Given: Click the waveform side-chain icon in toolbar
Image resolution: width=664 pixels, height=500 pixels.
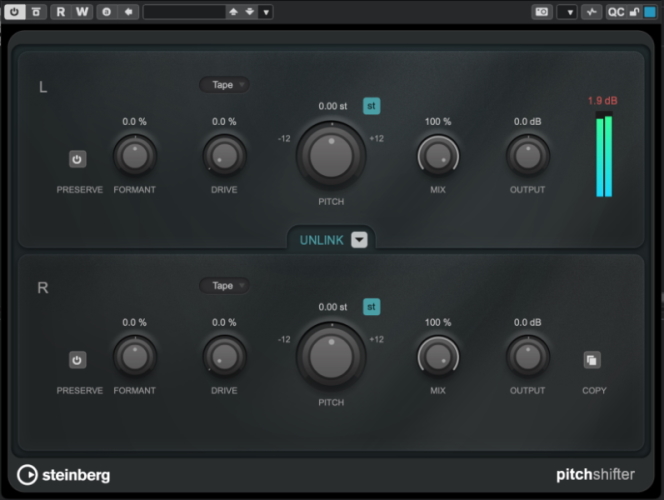Looking at the screenshot, I should 592,12.
